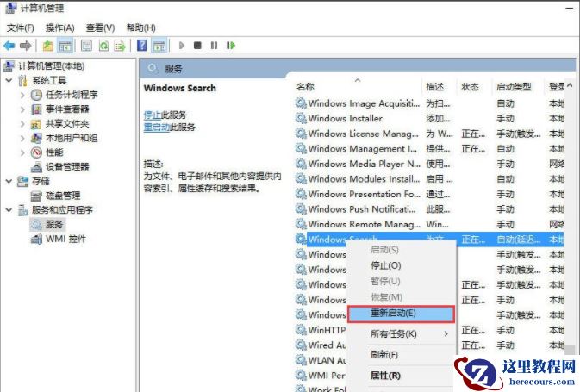Open the 文件(F) menu
580x392 pixels.
21,28
